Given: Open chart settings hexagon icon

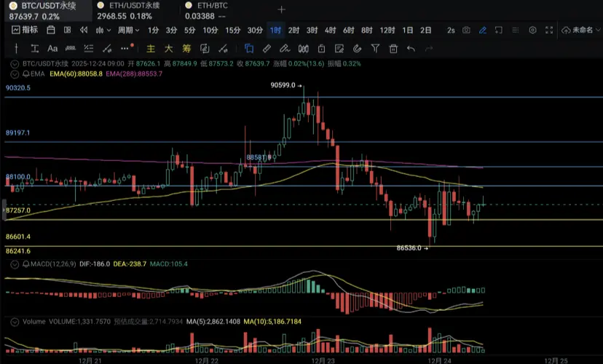Looking at the screenshot, I should pyautogui.click(x=532, y=30).
